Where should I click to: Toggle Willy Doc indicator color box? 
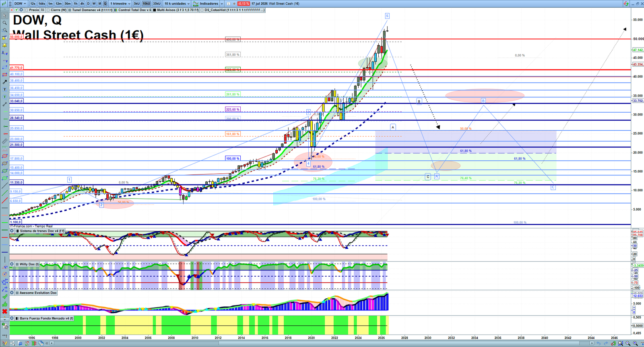(17, 264)
